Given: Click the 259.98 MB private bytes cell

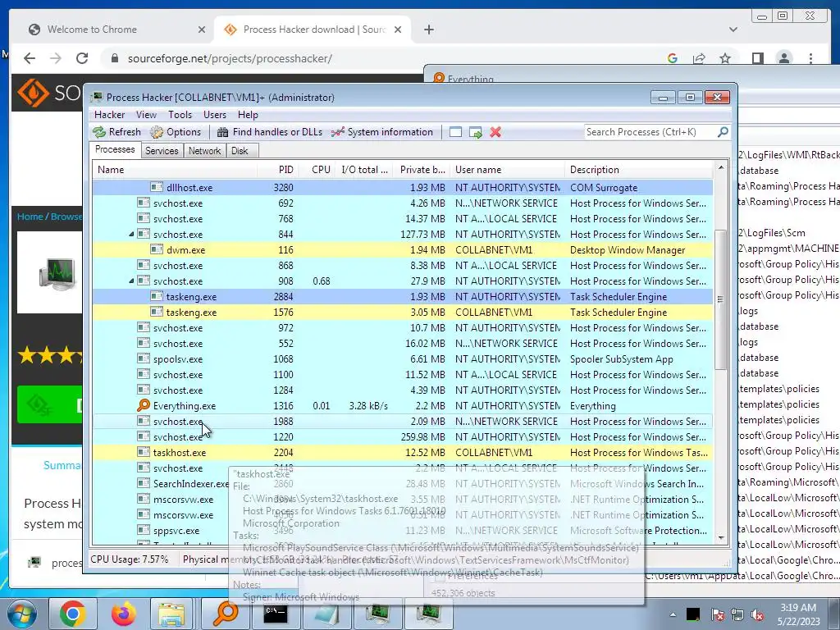Looking at the screenshot, I should (x=422, y=437).
